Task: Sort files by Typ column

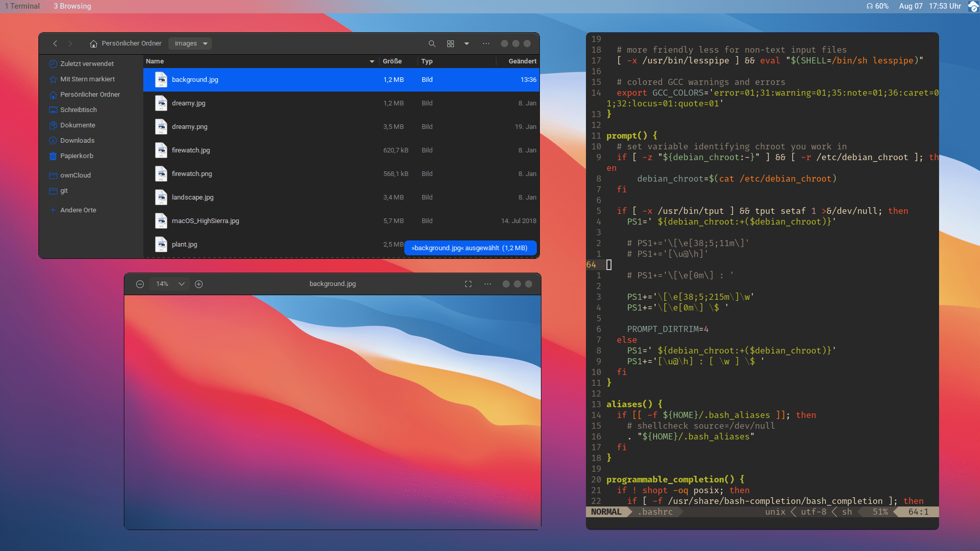Action: click(x=456, y=61)
